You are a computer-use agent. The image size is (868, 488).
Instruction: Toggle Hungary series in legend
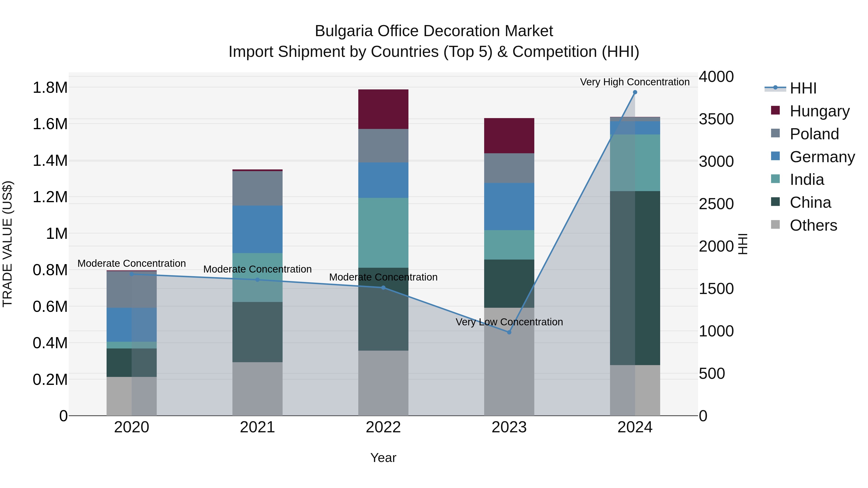point(810,111)
